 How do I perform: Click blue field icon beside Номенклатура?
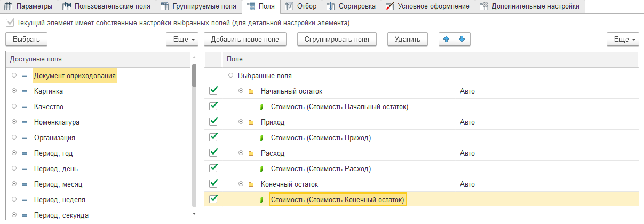[x=25, y=122]
